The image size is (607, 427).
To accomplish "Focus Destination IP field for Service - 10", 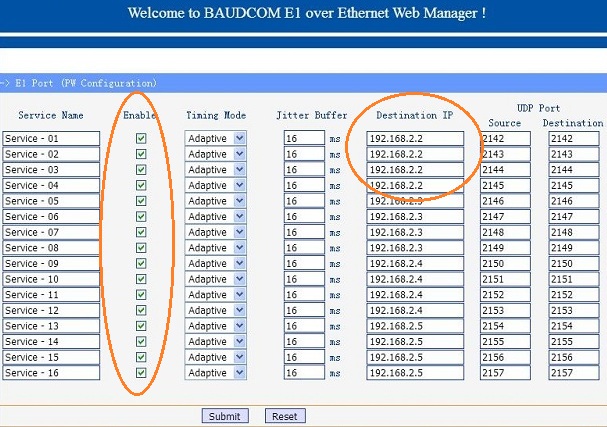I will [414, 279].
